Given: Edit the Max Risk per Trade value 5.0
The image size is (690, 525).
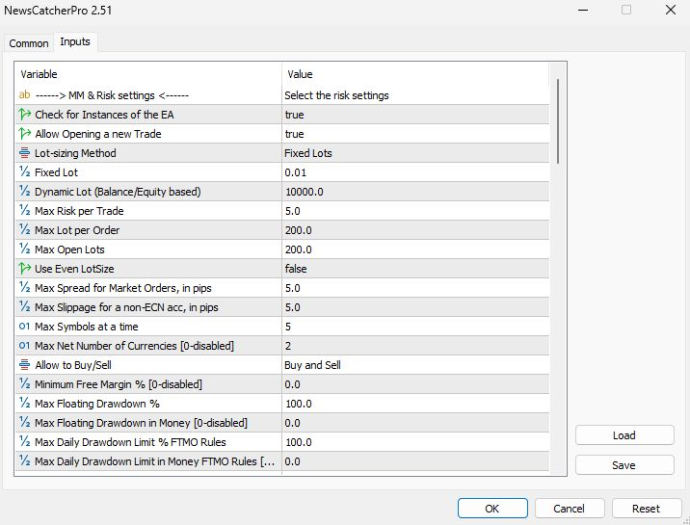Looking at the screenshot, I should (415, 211).
